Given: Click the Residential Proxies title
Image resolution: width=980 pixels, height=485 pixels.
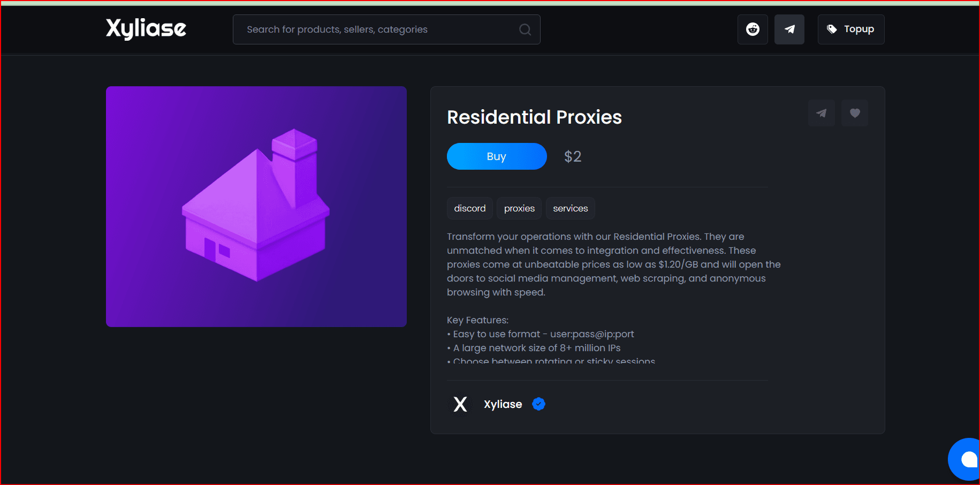Looking at the screenshot, I should click(x=534, y=117).
